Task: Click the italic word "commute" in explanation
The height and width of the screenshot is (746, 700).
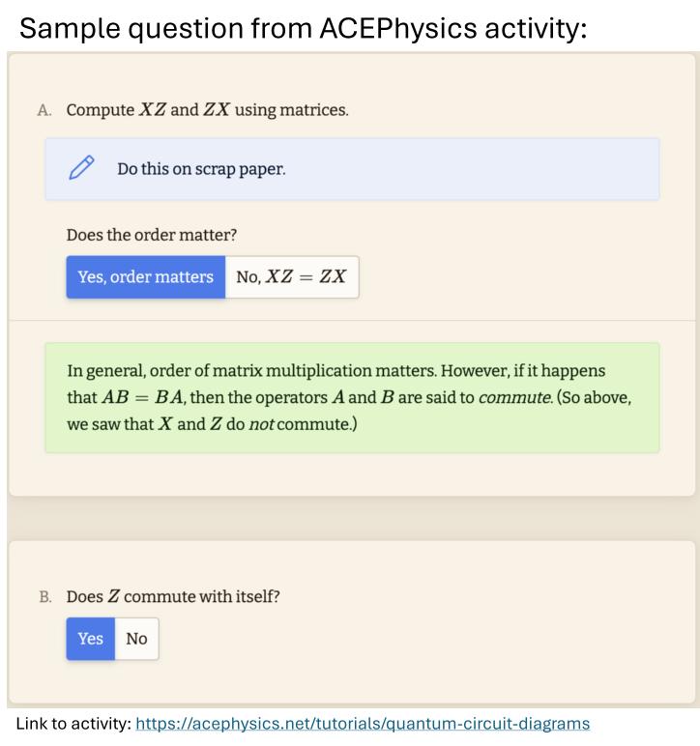Action: coord(515,397)
